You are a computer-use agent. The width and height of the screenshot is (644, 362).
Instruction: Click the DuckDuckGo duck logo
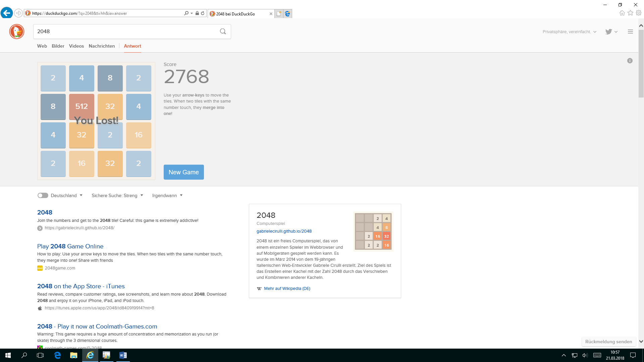click(16, 32)
